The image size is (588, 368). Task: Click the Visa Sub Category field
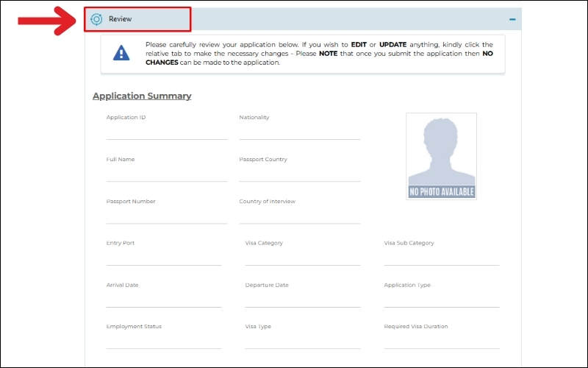tap(441, 257)
